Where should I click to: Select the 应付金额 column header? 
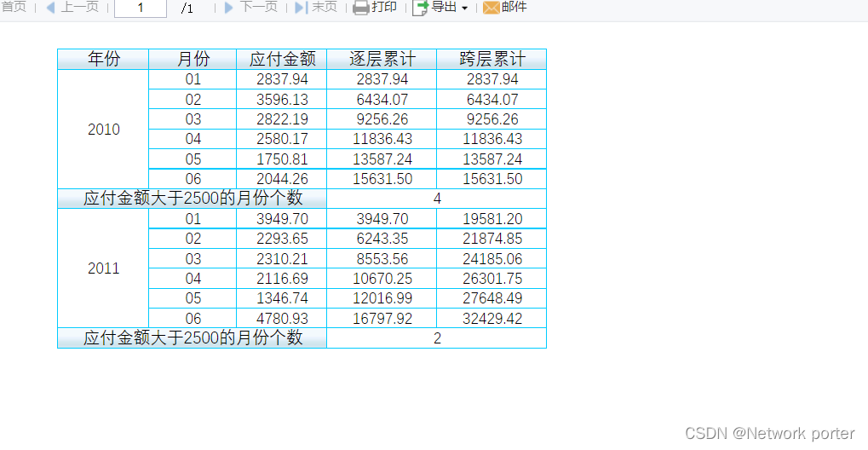[282, 60]
